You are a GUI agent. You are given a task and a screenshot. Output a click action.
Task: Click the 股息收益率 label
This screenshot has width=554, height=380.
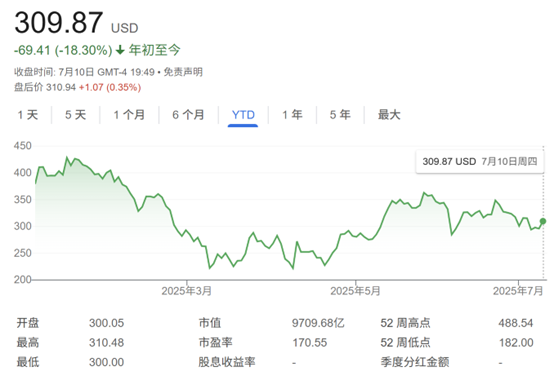(x=226, y=362)
